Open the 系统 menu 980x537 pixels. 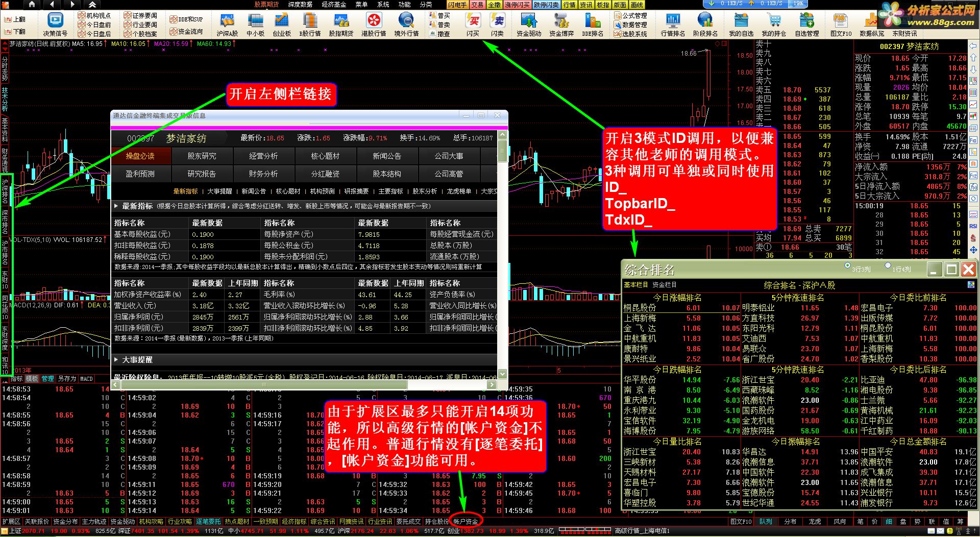(383, 5)
